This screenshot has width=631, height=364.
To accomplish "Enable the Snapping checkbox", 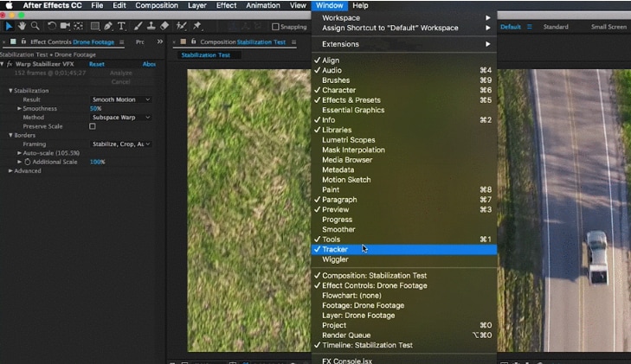I will pyautogui.click(x=275, y=27).
